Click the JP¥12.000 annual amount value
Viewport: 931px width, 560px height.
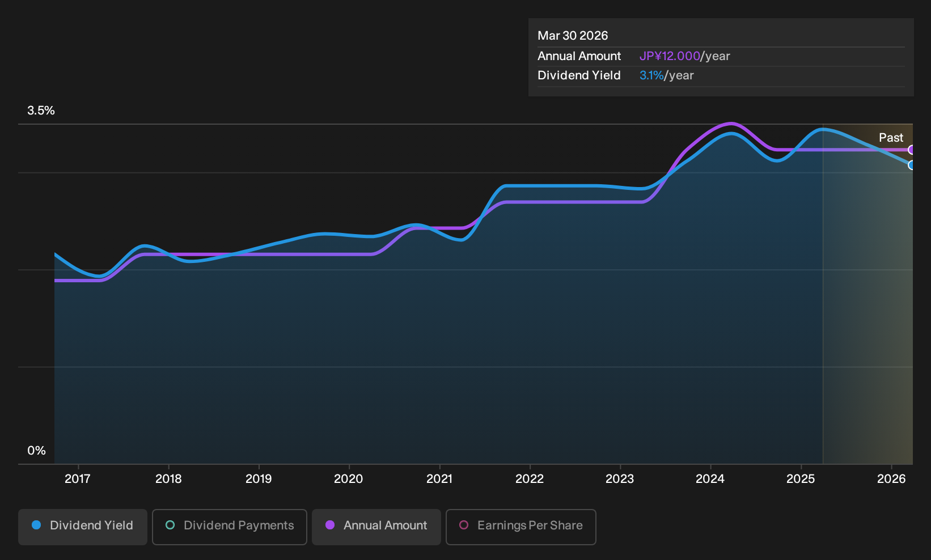pos(670,56)
